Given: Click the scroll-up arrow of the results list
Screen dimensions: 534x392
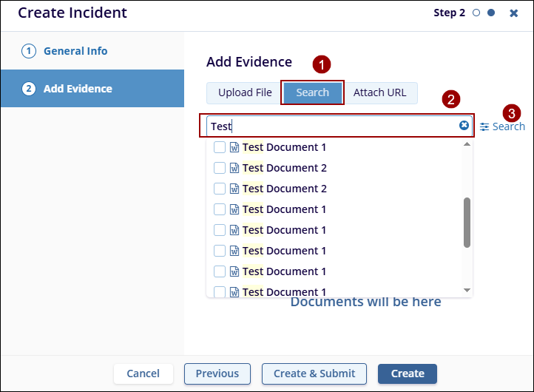Looking at the screenshot, I should 467,144.
